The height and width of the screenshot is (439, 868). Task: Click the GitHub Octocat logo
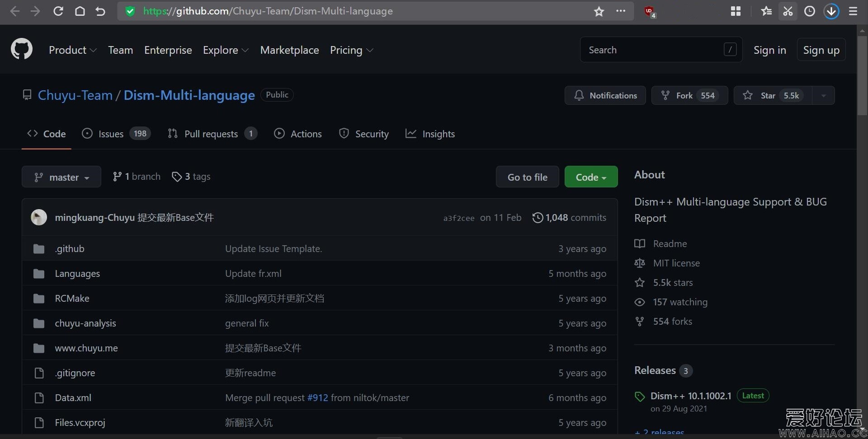coord(22,49)
